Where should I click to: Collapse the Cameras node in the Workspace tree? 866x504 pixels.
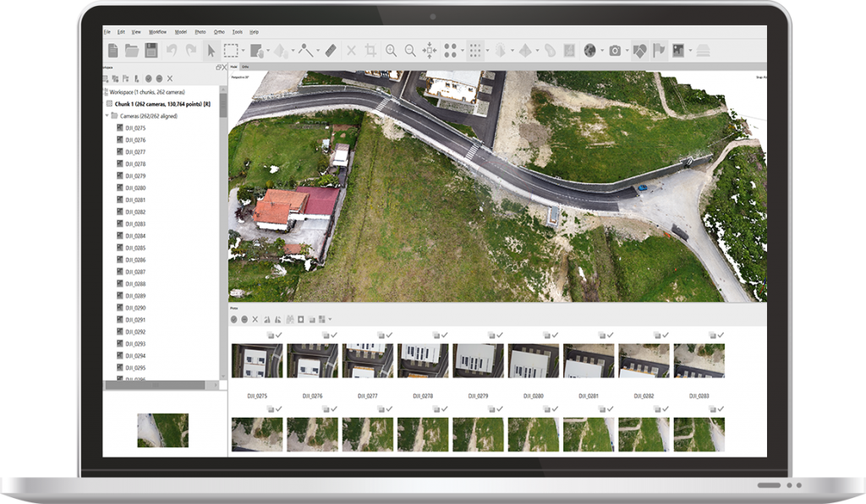(108, 114)
